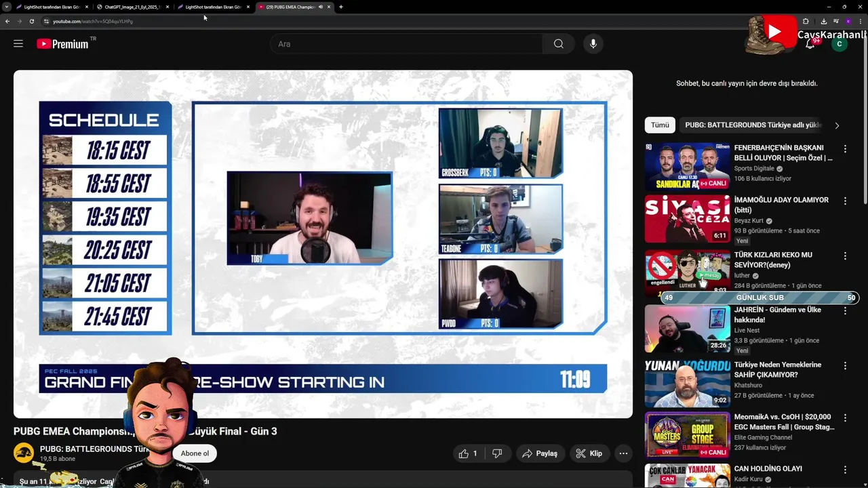
Task: Open more actions under the video
Action: coord(623,453)
